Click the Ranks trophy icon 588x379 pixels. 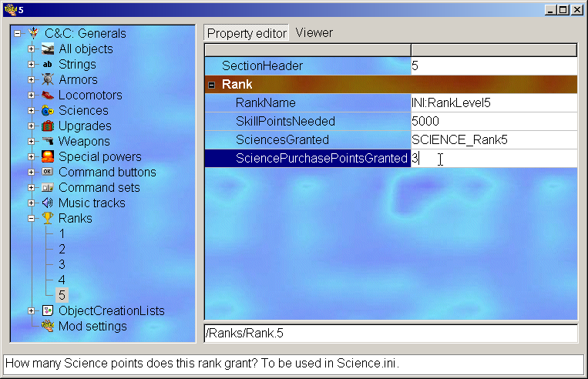[x=48, y=218]
